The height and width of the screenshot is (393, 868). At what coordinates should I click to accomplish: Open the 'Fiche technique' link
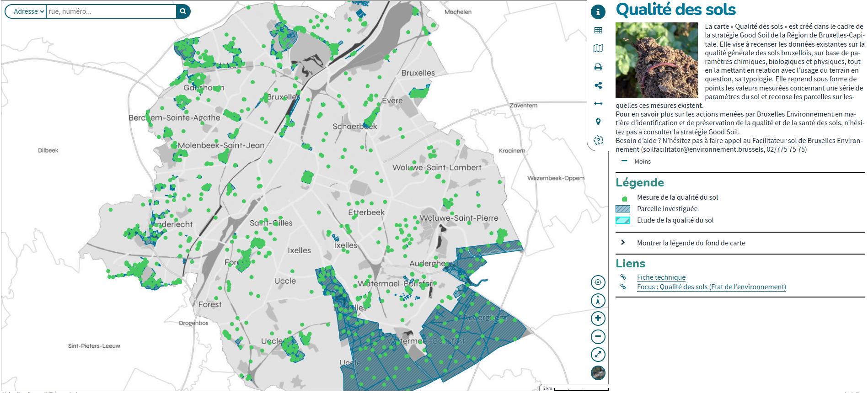coord(661,277)
